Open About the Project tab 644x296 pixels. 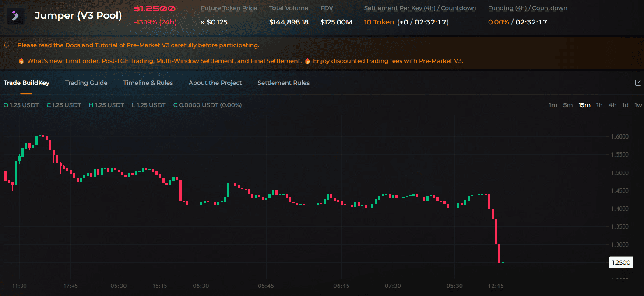point(215,83)
